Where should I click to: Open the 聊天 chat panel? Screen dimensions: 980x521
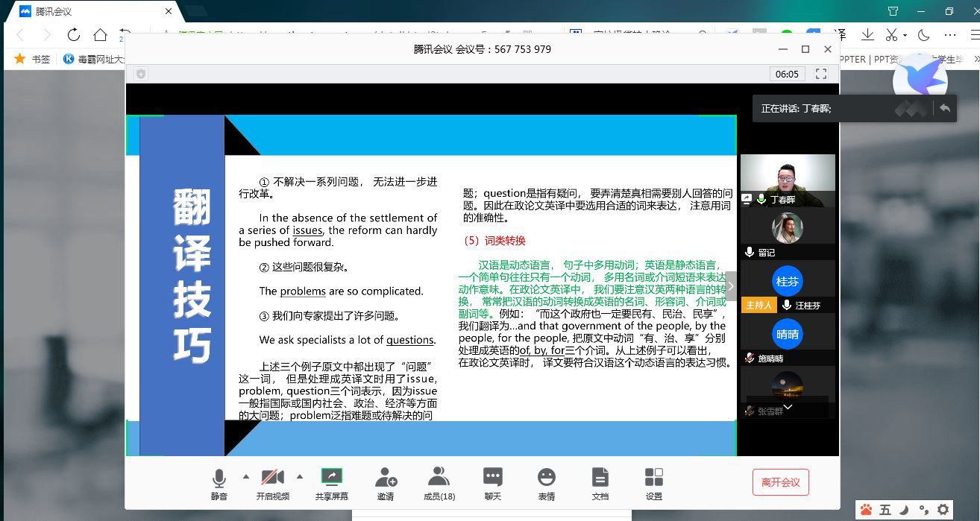(492, 483)
